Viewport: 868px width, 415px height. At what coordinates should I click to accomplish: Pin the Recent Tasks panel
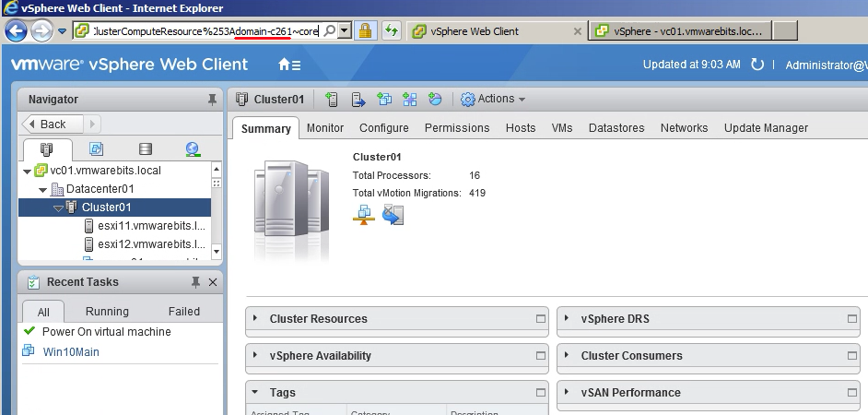[195, 282]
